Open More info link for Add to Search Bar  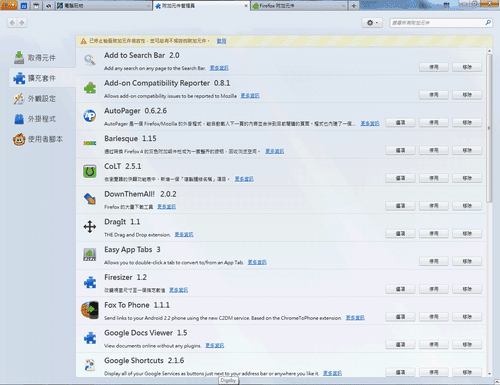219,68
